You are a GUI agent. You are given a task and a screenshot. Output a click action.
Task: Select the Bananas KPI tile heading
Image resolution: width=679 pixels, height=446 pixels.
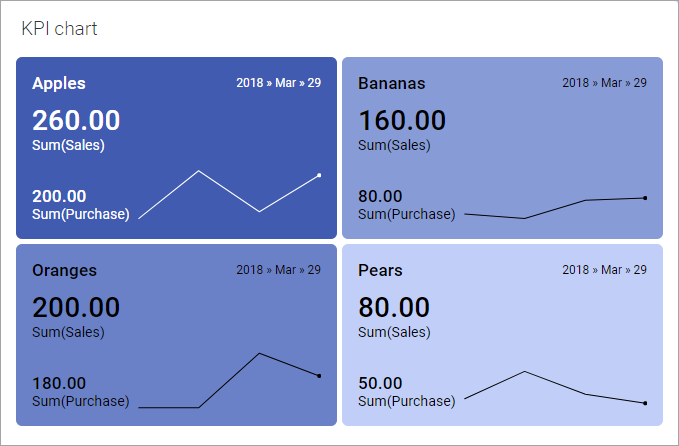tap(392, 83)
